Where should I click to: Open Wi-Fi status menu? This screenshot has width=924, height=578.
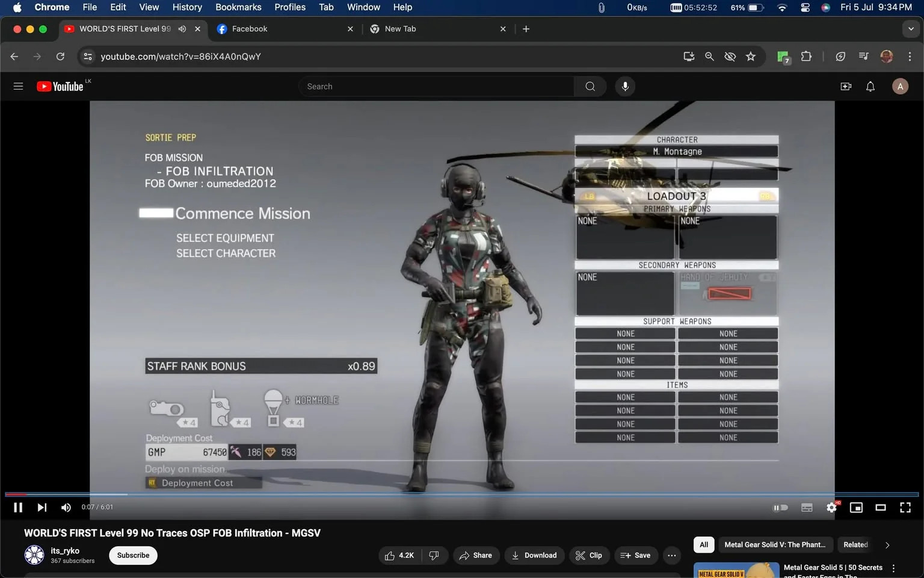(x=782, y=7)
